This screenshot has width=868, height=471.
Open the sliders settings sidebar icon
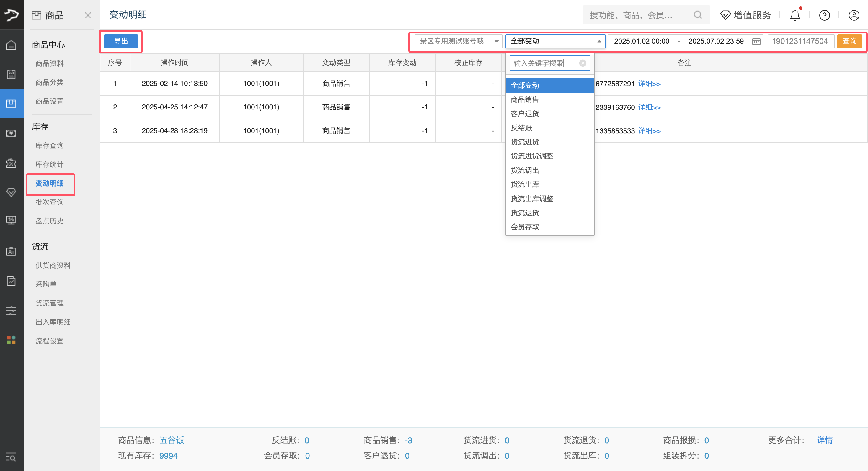pos(11,310)
